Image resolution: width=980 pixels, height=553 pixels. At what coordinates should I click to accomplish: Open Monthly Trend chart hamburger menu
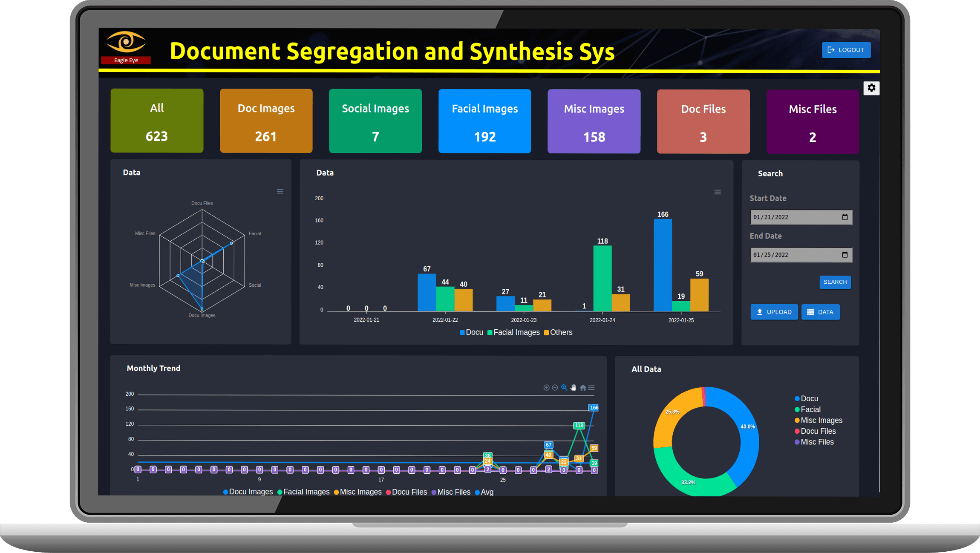coord(591,388)
